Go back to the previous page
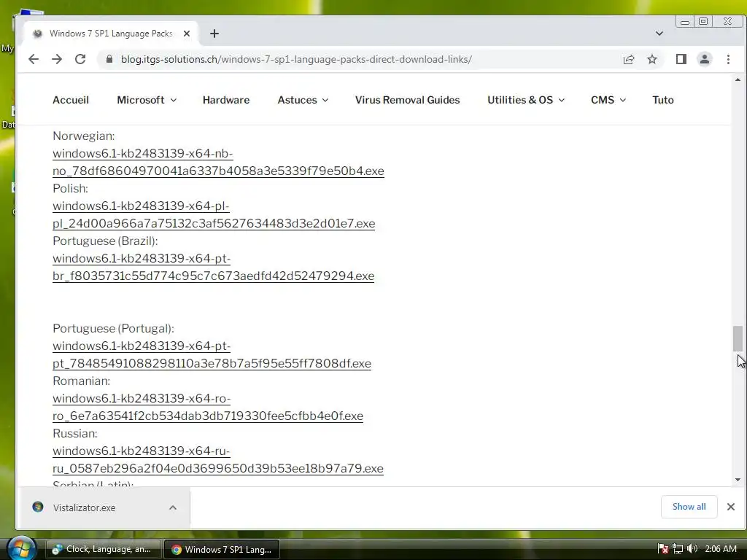Screen dimensions: 747x560 [x=34, y=59]
